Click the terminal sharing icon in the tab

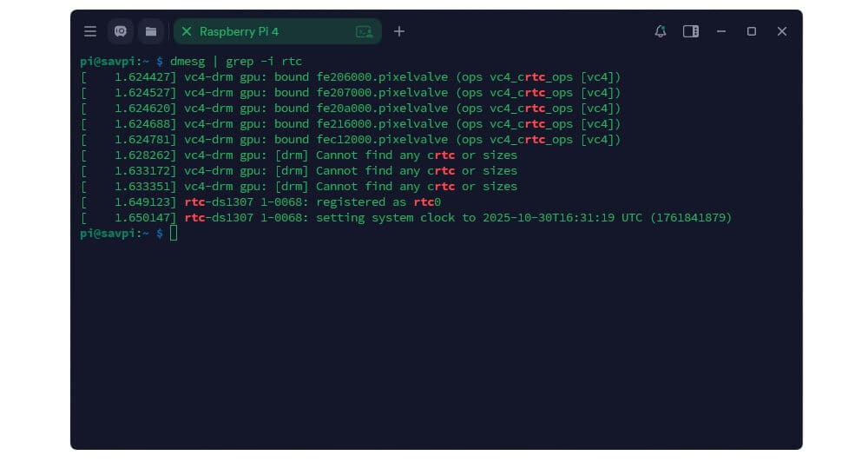tap(365, 31)
